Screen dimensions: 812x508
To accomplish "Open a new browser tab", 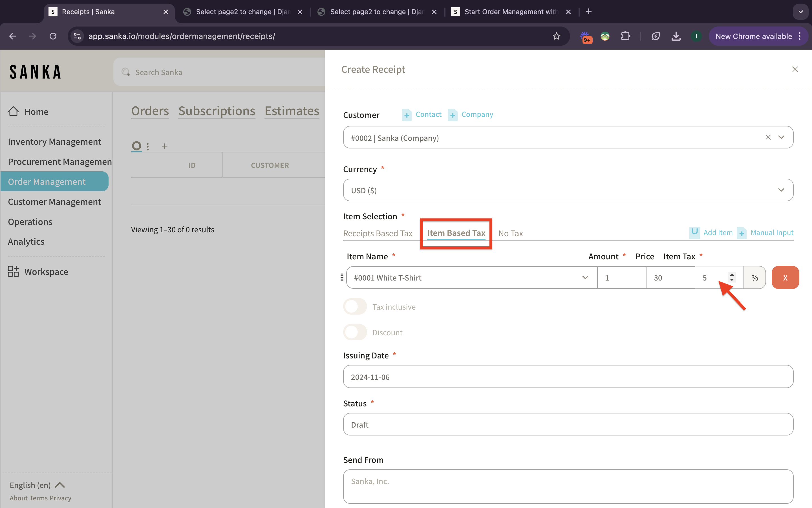I will (x=588, y=11).
